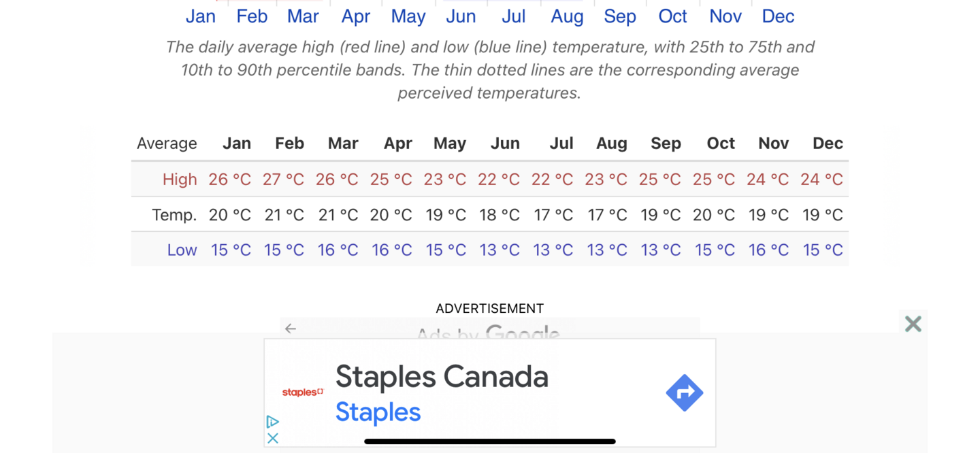This screenshot has width=980, height=453.
Task: Open the Feb month link
Action: (252, 16)
